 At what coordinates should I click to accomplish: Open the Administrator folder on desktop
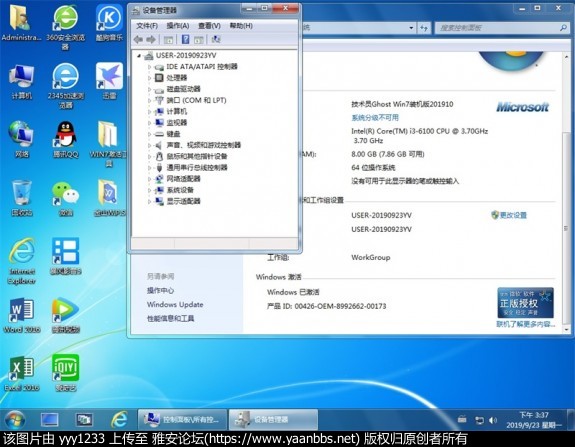[x=21, y=22]
